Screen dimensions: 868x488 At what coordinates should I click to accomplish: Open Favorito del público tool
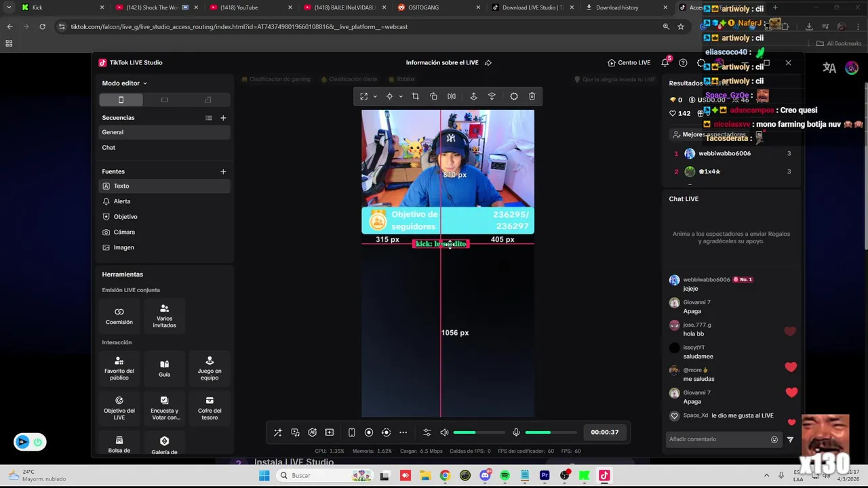(x=119, y=368)
